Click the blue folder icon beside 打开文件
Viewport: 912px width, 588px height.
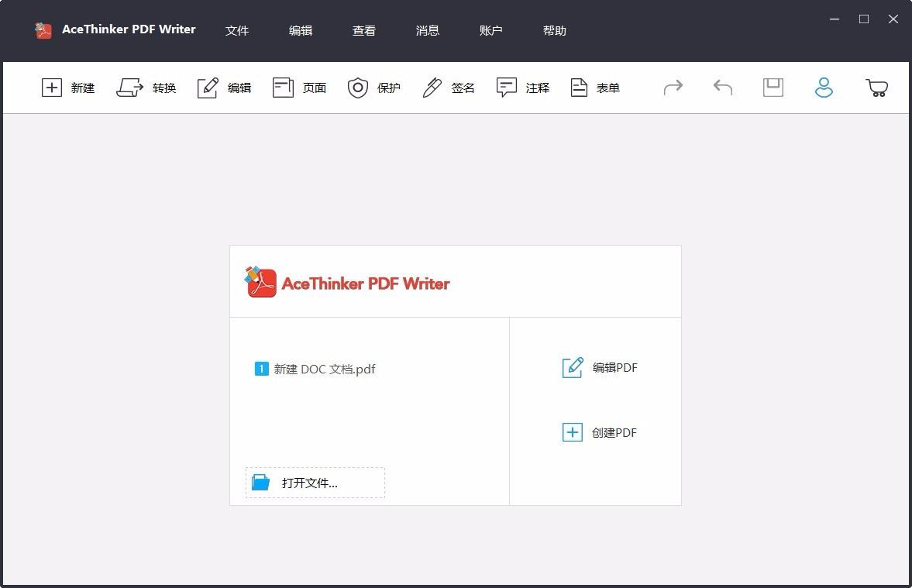[x=260, y=482]
